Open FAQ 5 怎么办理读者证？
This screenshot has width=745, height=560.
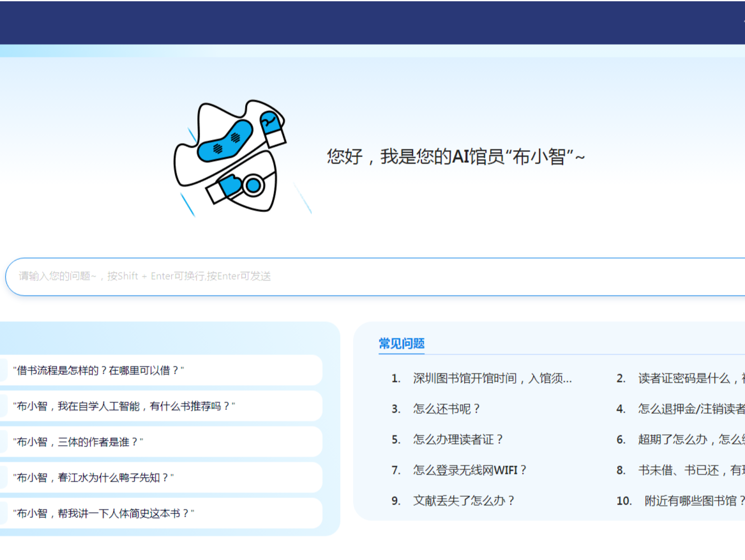click(458, 439)
